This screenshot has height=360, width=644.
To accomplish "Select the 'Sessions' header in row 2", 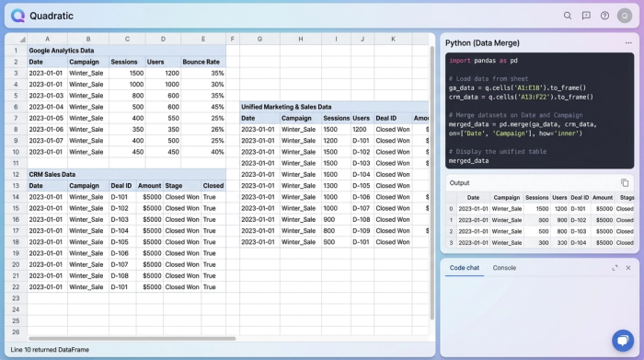I will pyautogui.click(x=127, y=62).
